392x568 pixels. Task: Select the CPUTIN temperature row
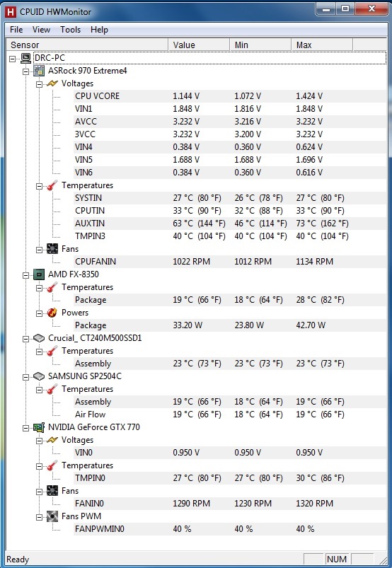click(230, 211)
